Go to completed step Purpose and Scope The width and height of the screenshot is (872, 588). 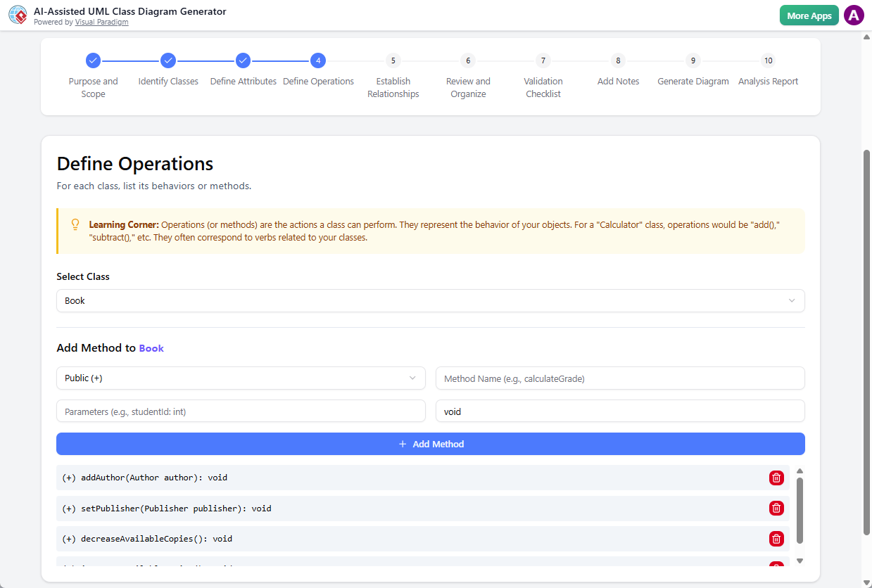point(93,60)
